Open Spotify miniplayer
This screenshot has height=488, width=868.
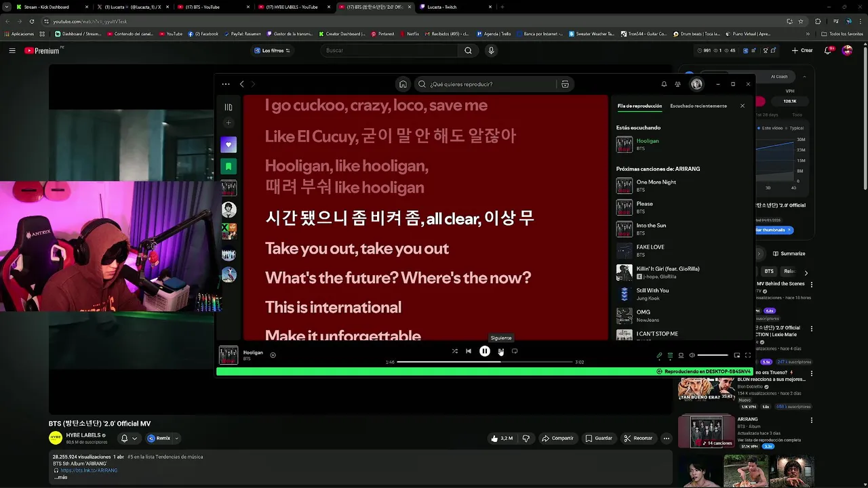point(737,355)
